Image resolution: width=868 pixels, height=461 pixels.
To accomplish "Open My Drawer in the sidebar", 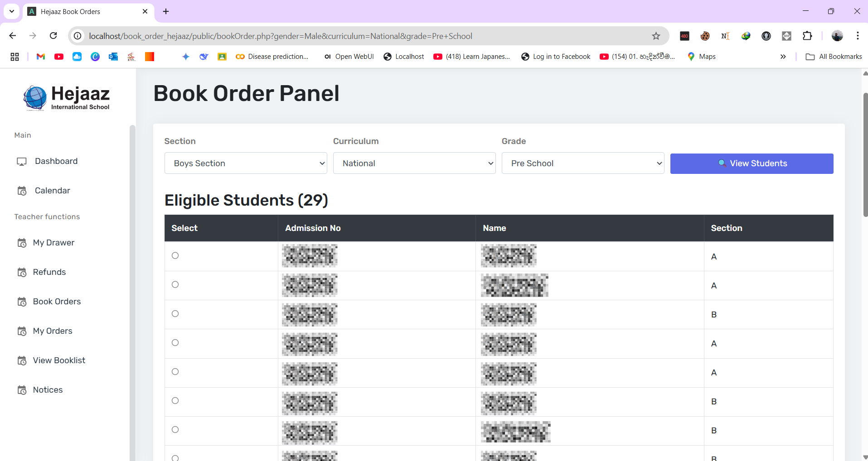I will click(53, 243).
